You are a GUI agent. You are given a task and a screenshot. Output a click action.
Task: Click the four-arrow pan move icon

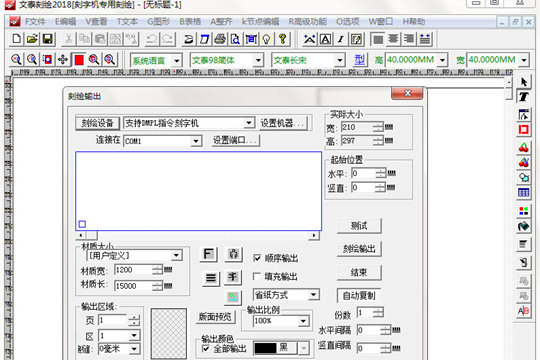coord(63,60)
